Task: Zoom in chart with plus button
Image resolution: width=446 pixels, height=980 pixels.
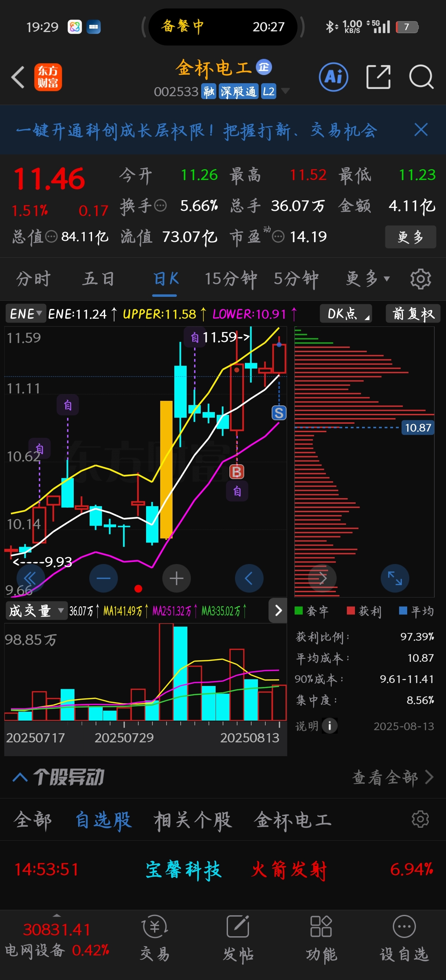Action: tap(176, 578)
